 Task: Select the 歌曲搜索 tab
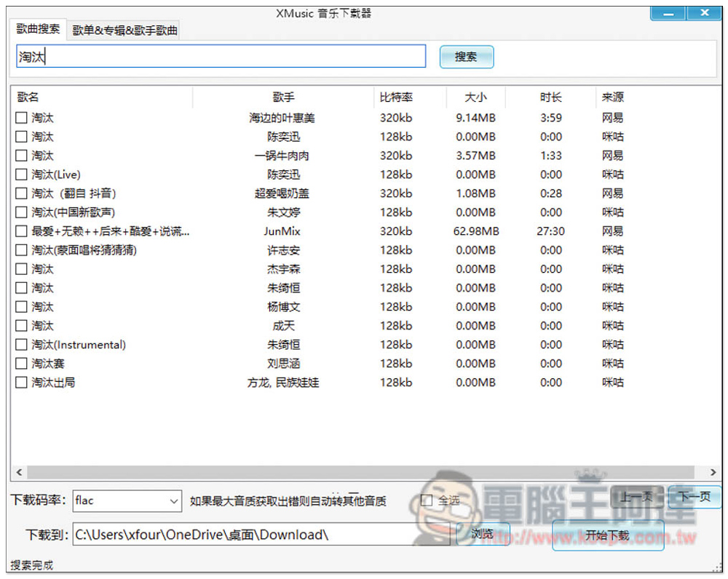[39, 29]
